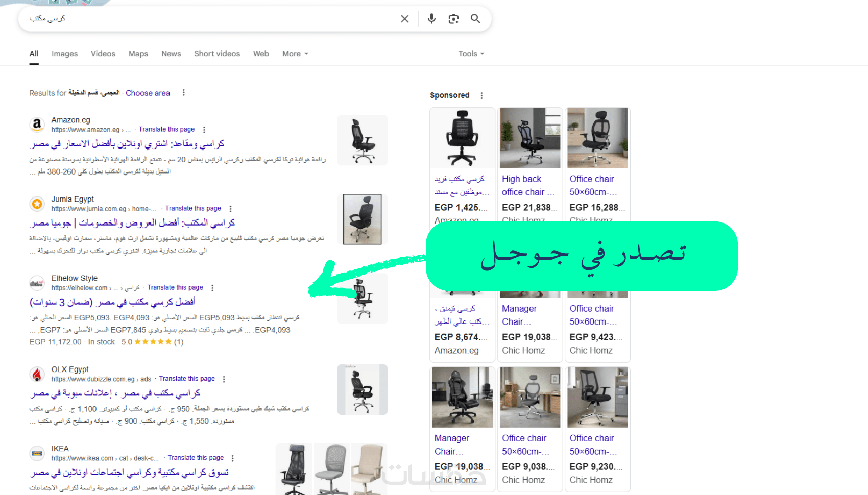Switch to the Short videos tab
Screen dimensions: 868x495
click(217, 54)
